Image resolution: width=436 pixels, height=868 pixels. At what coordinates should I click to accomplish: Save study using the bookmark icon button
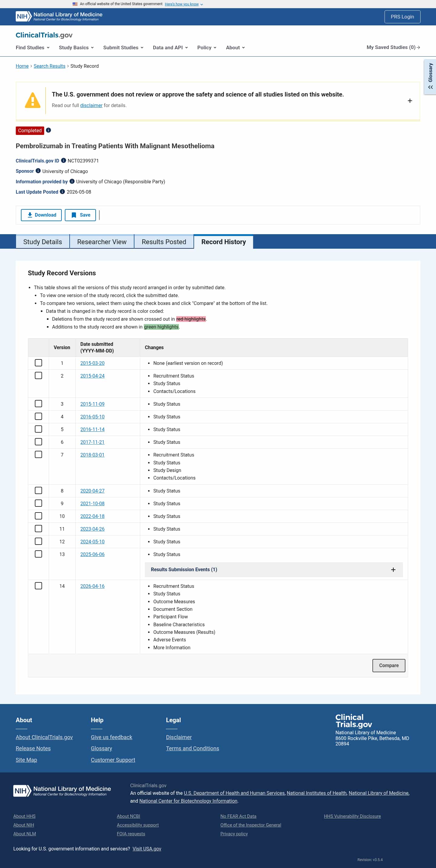(80, 215)
